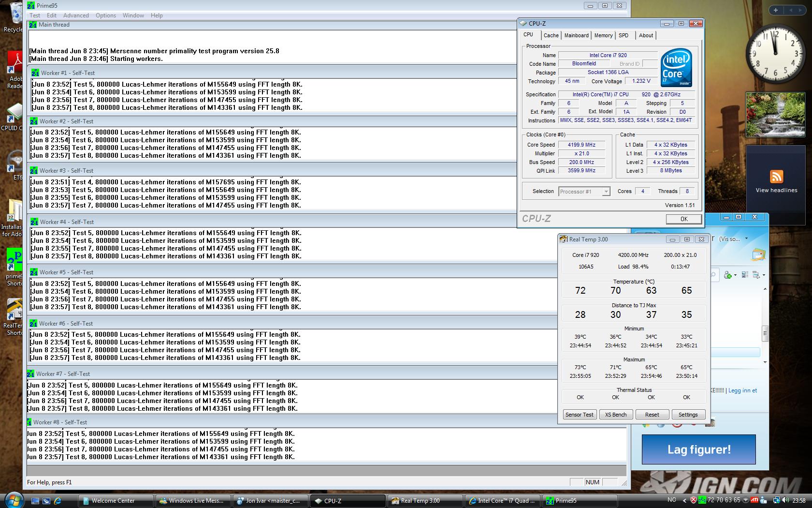This screenshot has width=812, height=508.
Task: Click the volume speaker tray icon
Action: click(785, 500)
